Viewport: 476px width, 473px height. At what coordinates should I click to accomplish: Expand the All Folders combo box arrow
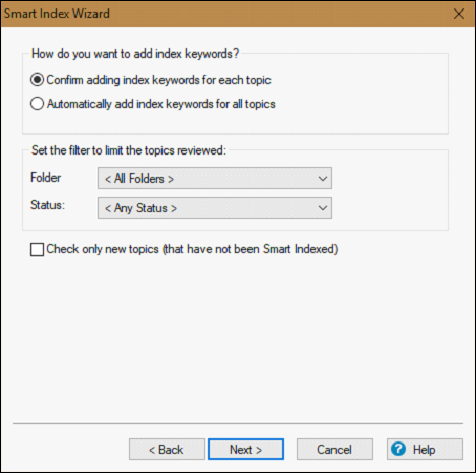(322, 179)
